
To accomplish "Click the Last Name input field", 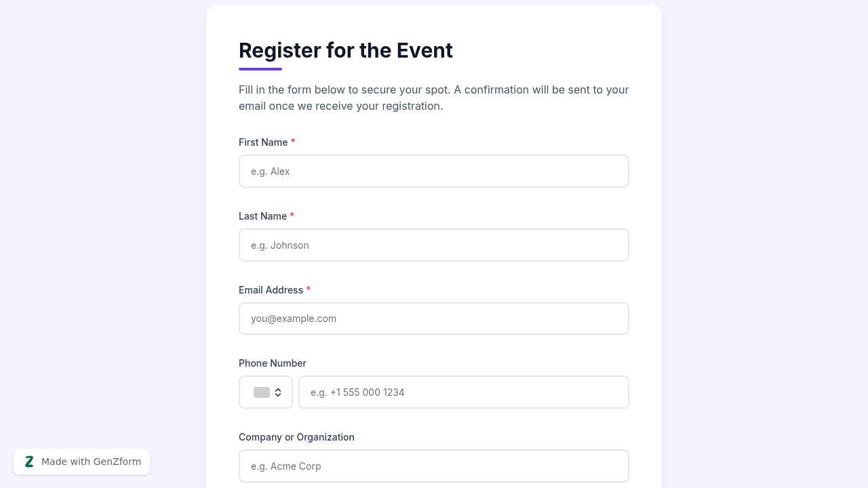I will (434, 245).
